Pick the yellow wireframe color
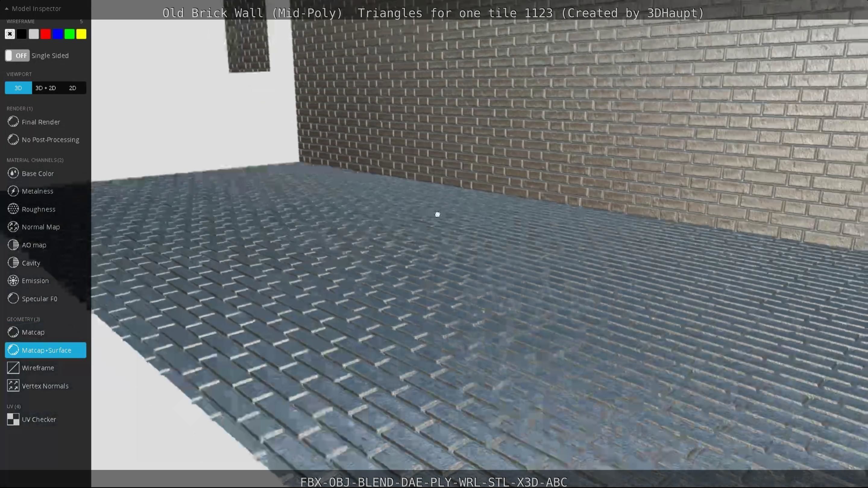This screenshot has height=488, width=868. coord(81,34)
